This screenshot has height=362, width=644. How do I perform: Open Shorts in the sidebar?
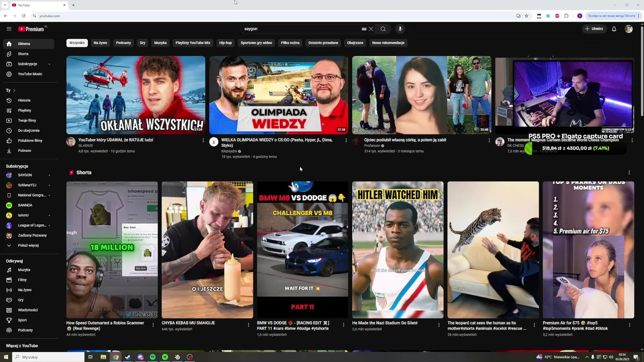[x=30, y=54]
